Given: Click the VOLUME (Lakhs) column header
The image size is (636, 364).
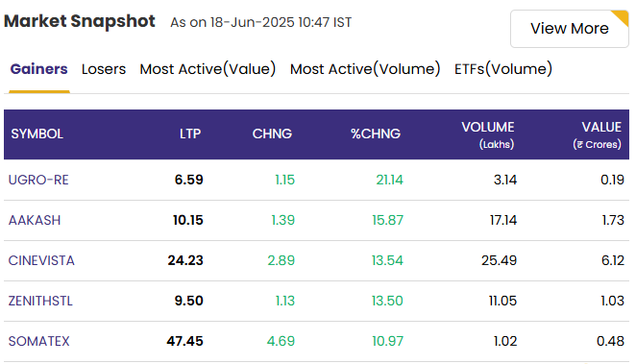Looking at the screenshot, I should click(x=488, y=135).
